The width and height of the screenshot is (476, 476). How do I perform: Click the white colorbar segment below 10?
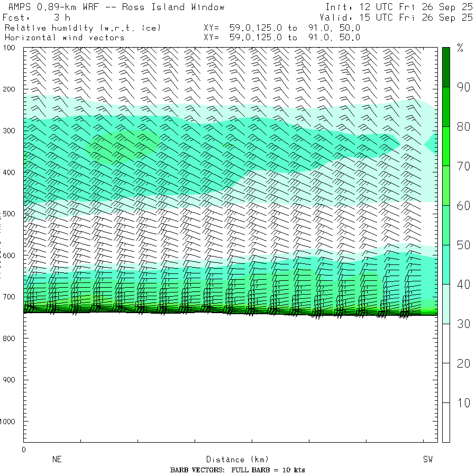pyautogui.click(x=446, y=422)
